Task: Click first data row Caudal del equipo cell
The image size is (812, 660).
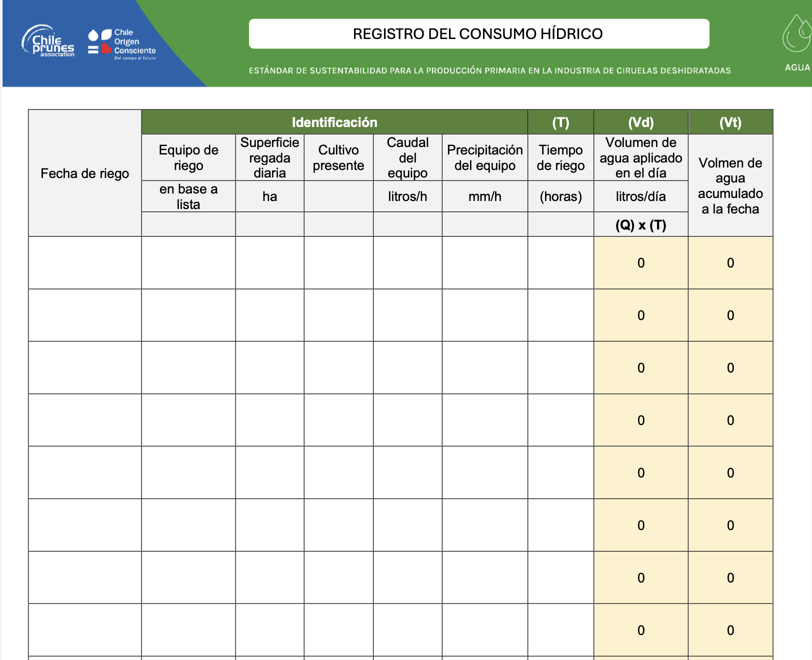Action: tap(407, 262)
